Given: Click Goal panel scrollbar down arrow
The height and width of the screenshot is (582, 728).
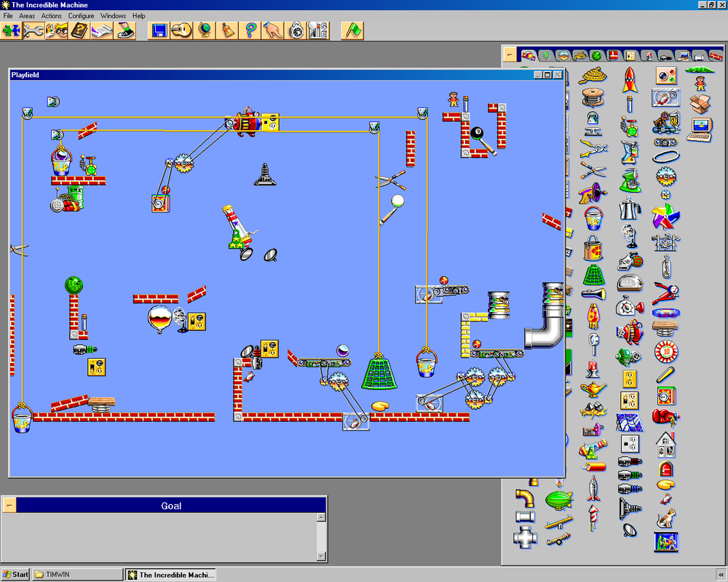Looking at the screenshot, I should point(321,557).
